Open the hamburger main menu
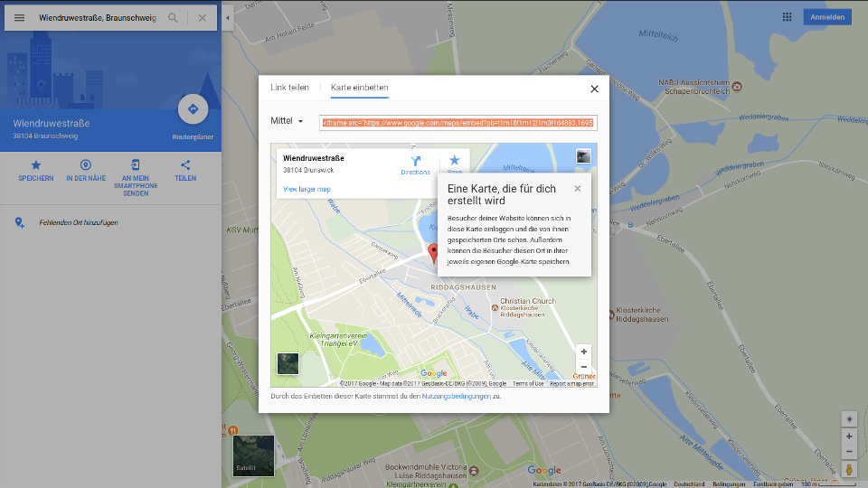Screen dimensions: 868x488 [19, 18]
